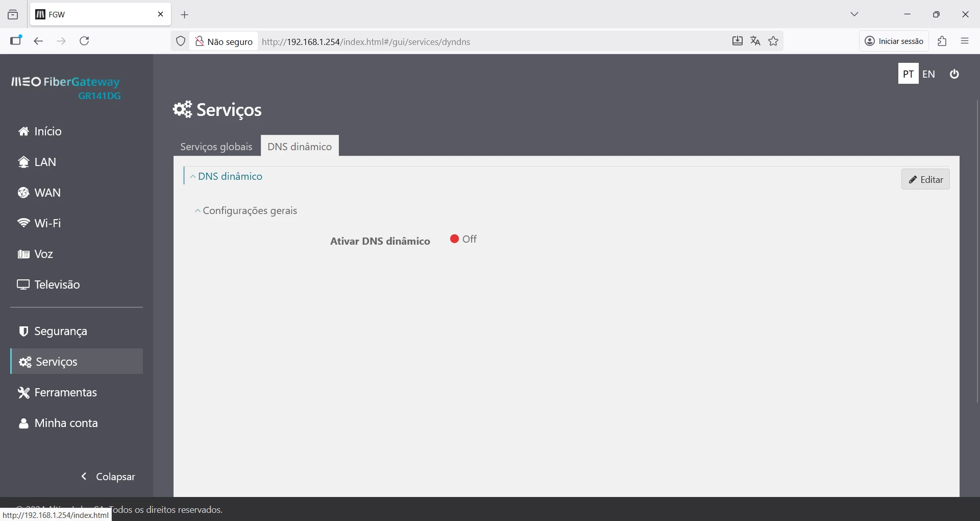Click the Ferramentas wrench icon

(x=23, y=392)
